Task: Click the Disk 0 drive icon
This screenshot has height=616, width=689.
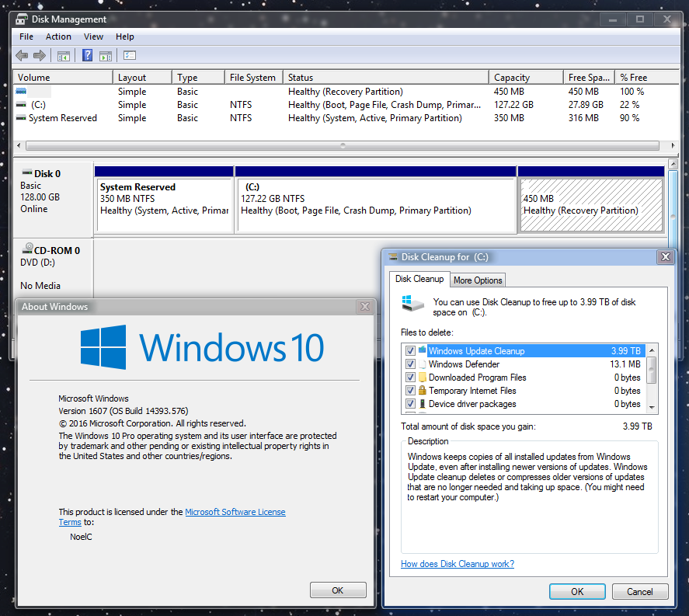Action: (x=27, y=172)
